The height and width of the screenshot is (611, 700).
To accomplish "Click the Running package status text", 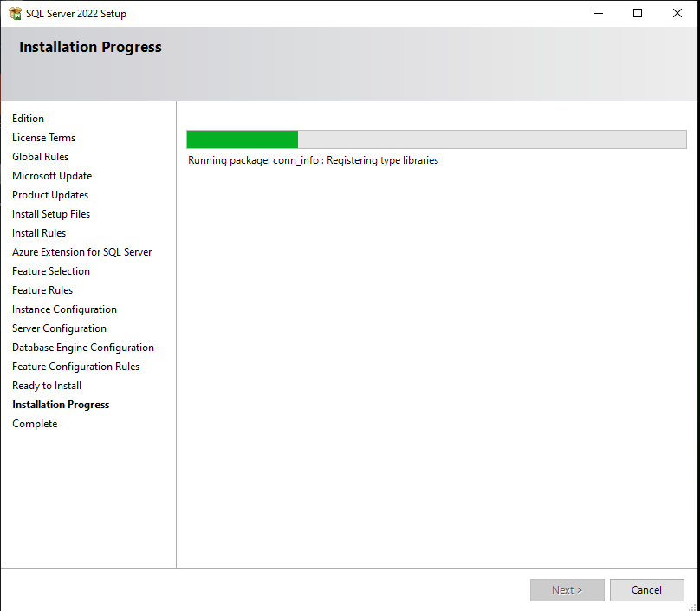I will click(x=313, y=160).
